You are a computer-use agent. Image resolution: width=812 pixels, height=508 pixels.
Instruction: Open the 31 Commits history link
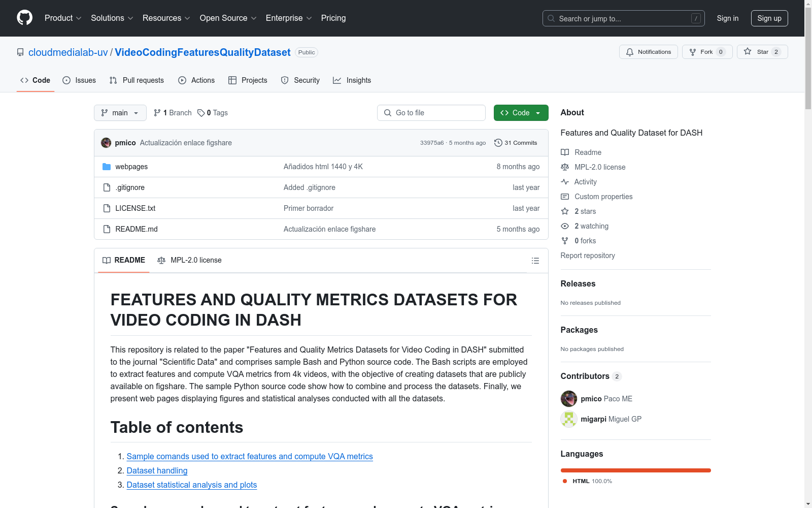click(x=516, y=143)
